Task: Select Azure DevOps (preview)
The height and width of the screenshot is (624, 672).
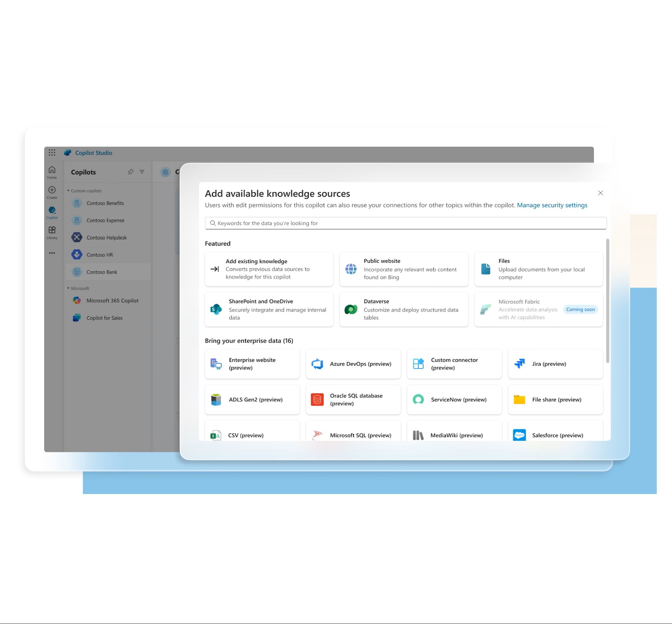Action: coord(353,364)
